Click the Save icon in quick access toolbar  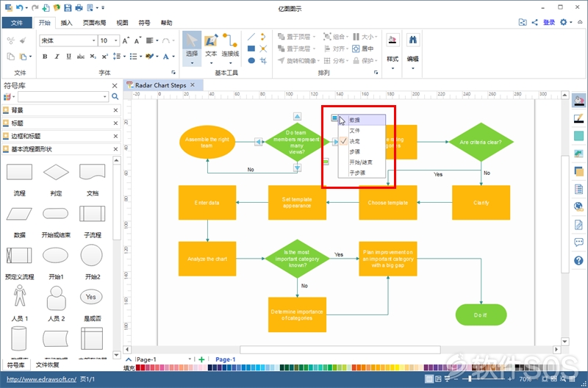[x=68, y=7]
